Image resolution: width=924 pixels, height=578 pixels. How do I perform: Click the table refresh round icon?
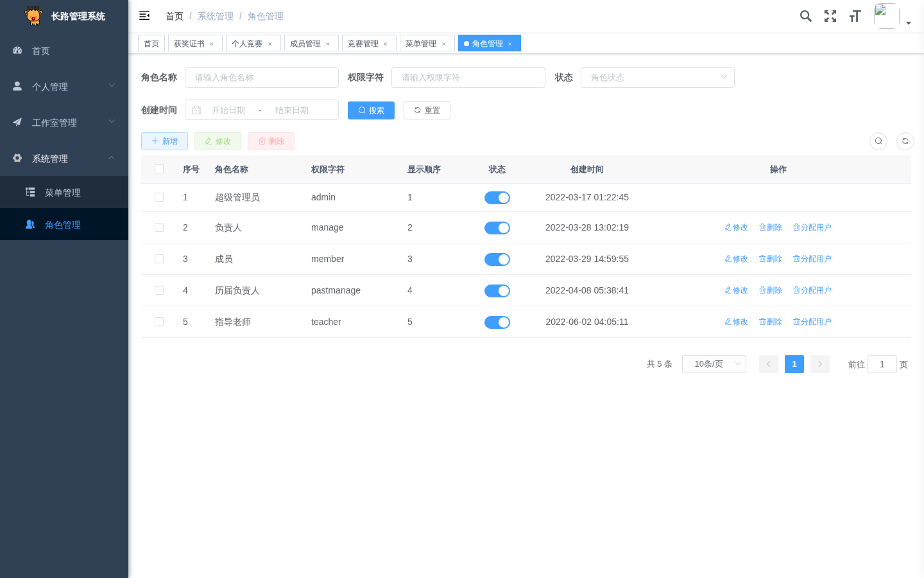click(905, 141)
